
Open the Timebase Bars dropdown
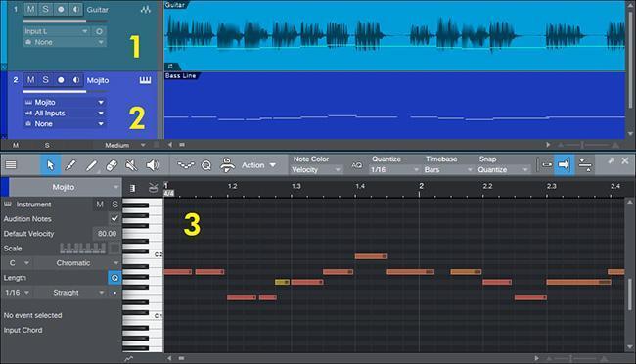448,169
